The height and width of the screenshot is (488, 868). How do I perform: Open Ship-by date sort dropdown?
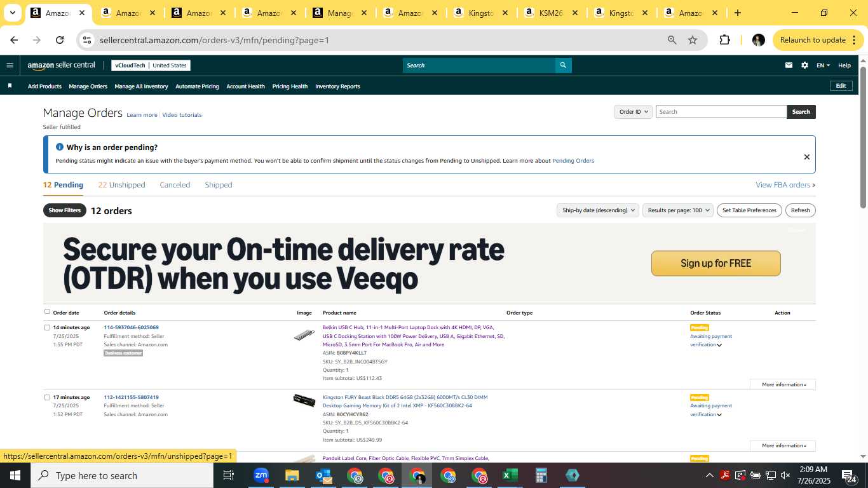click(x=597, y=210)
